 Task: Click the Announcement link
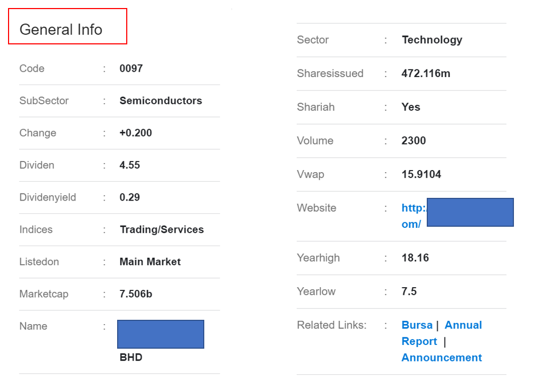[x=441, y=358]
